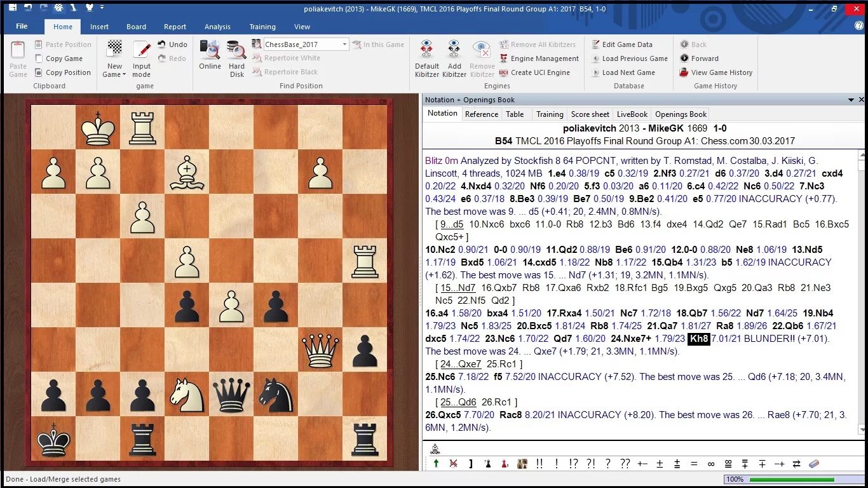Click the red pawn annotation icon
868x488 pixels.
[x=505, y=464]
